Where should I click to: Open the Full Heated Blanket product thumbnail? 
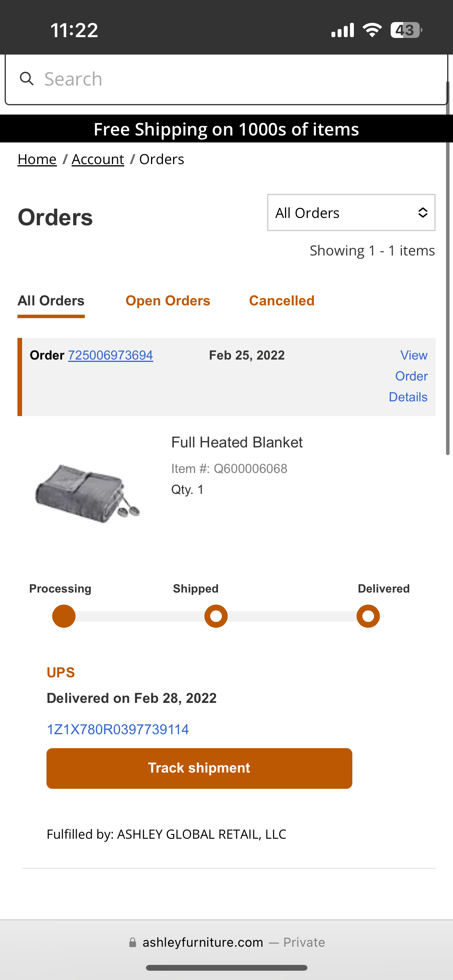pos(88,493)
